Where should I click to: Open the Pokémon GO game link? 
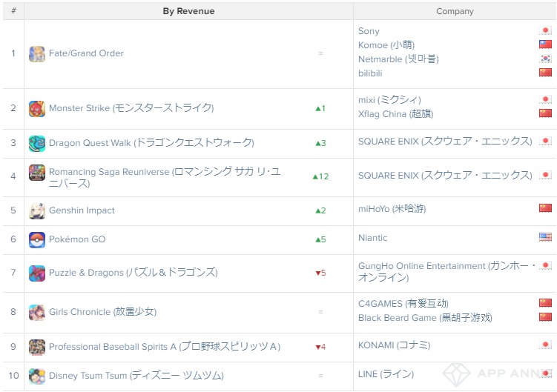click(77, 239)
